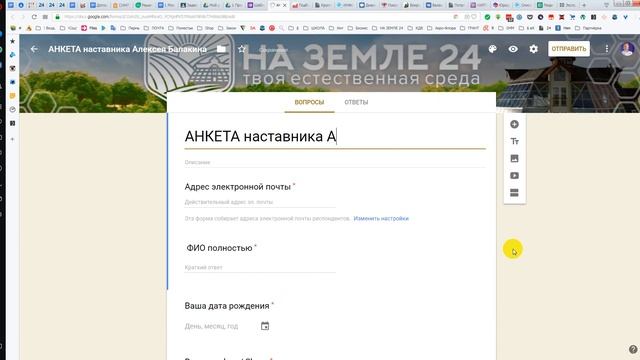640x360 pixels.
Task: Follow the Изменить настройки link
Action: pyautogui.click(x=381, y=218)
